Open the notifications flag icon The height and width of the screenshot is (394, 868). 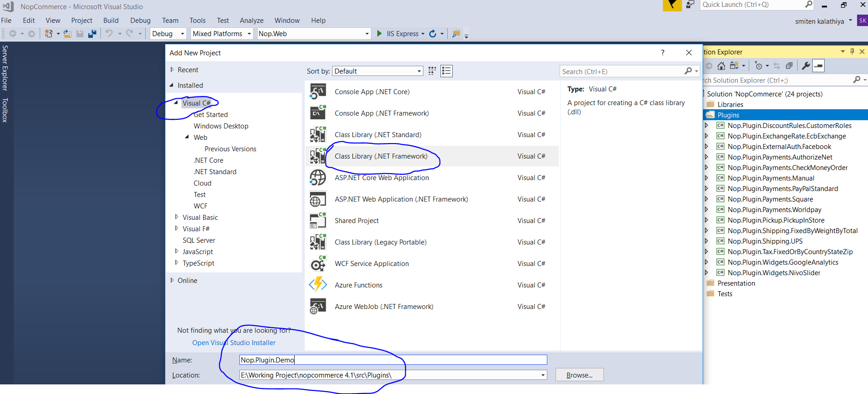pos(672,5)
